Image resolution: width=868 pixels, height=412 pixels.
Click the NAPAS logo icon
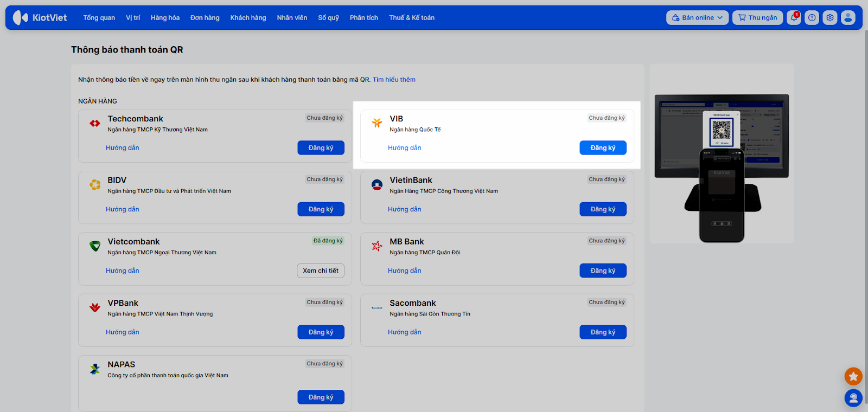coord(95,369)
